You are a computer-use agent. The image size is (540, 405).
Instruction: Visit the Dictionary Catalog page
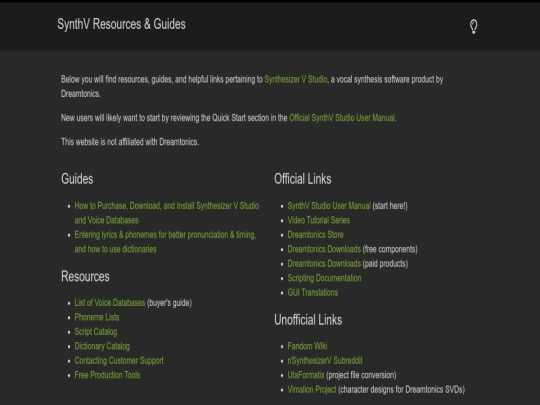102,346
